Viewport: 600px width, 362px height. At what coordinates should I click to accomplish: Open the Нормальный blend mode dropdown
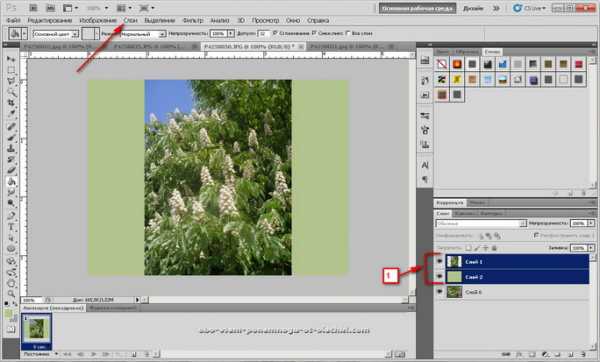[143, 34]
